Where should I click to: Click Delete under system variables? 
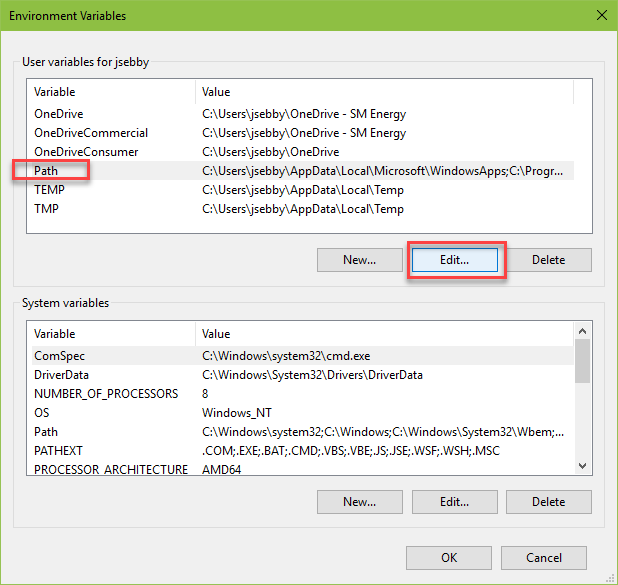pos(549,502)
